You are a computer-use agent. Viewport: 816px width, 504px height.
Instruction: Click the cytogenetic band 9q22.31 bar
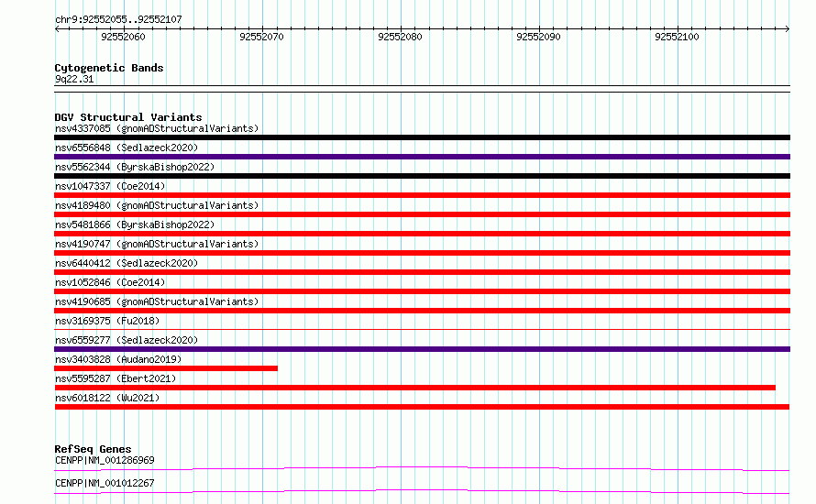coord(422,89)
